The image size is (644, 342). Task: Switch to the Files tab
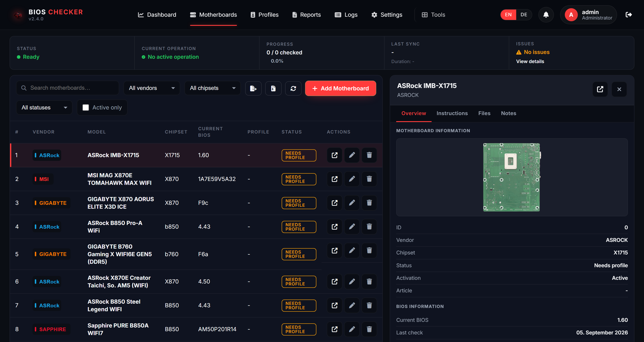point(484,113)
